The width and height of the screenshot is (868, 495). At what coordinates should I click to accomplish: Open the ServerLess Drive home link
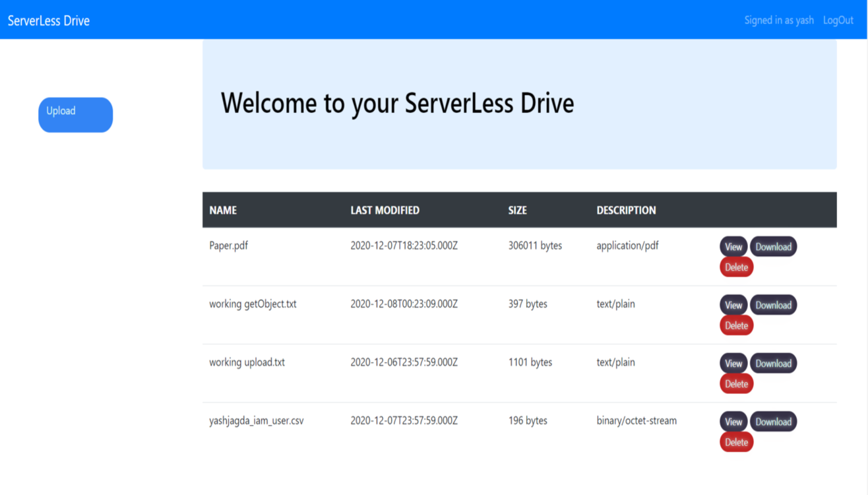49,20
